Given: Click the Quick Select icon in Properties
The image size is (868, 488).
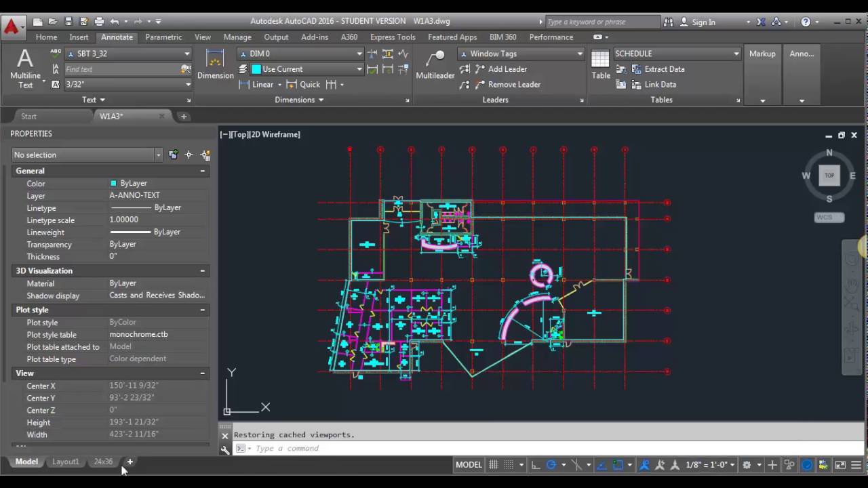Looking at the screenshot, I should pyautogui.click(x=205, y=155).
